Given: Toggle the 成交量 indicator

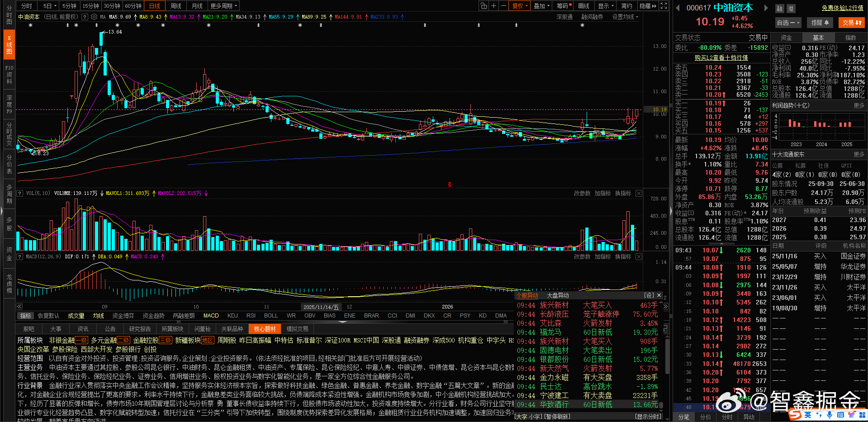Looking at the screenshot, I should tap(76, 316).
